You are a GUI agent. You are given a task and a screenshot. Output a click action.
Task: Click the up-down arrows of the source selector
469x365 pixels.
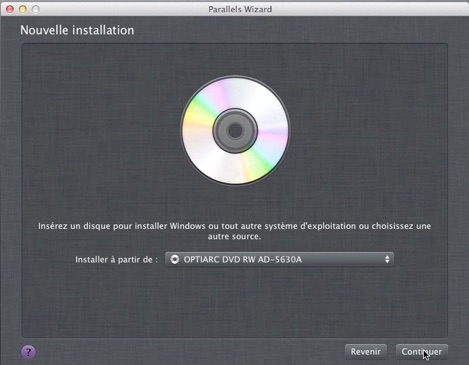[x=387, y=259]
